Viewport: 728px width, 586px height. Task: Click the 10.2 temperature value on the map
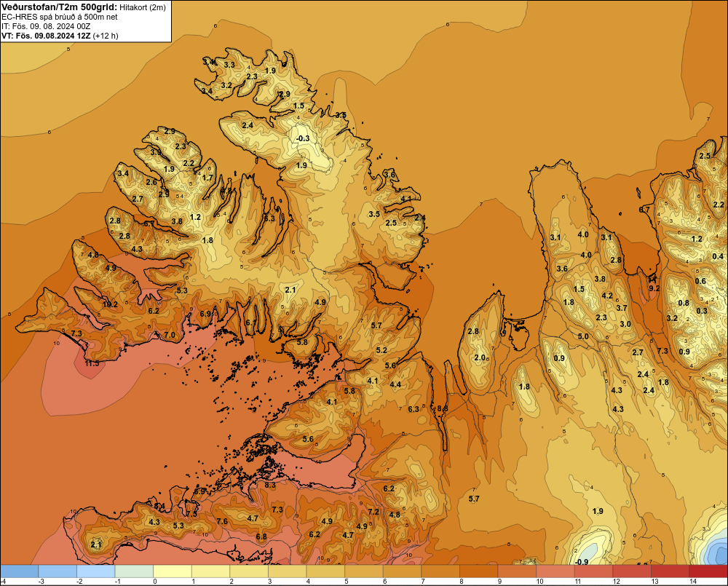110,304
